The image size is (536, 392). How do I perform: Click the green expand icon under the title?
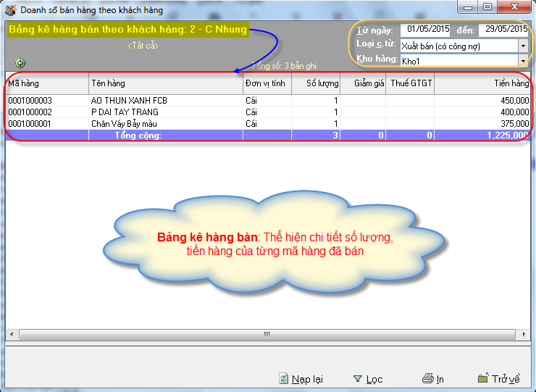pos(20,63)
